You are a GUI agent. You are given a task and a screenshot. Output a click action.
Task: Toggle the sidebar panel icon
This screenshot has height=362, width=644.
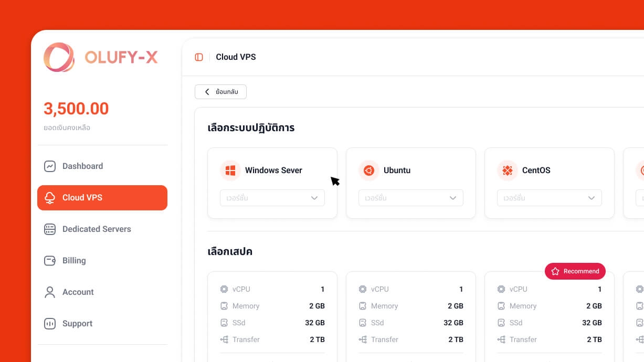(x=199, y=57)
